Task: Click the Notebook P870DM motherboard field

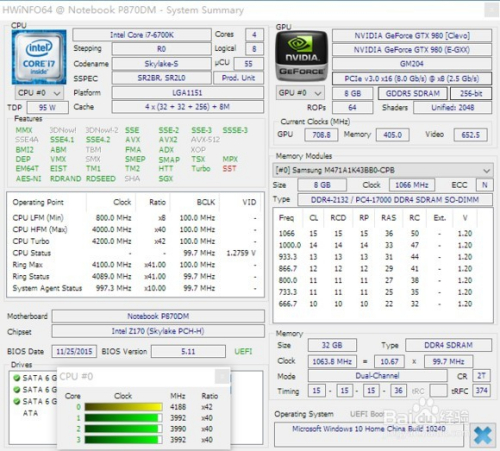Action: click(x=158, y=316)
